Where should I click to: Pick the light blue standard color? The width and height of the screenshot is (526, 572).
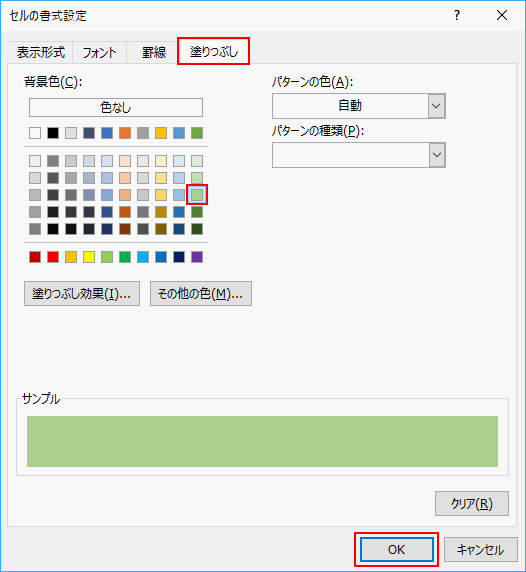(143, 257)
